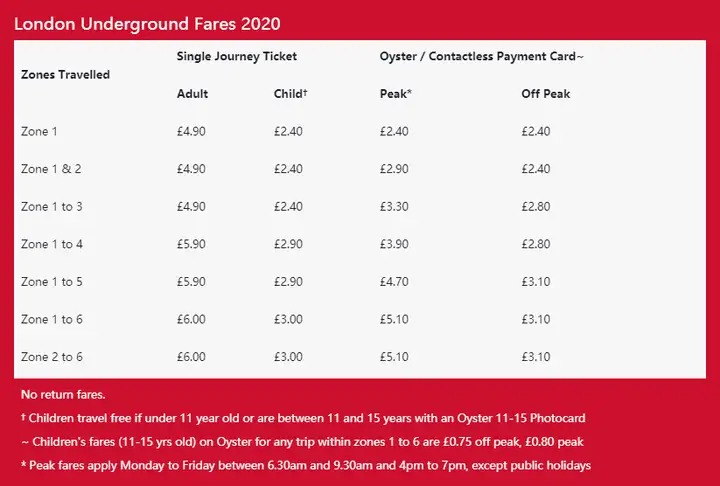Click the Adult column header
This screenshot has height=486, width=720.
(x=192, y=94)
